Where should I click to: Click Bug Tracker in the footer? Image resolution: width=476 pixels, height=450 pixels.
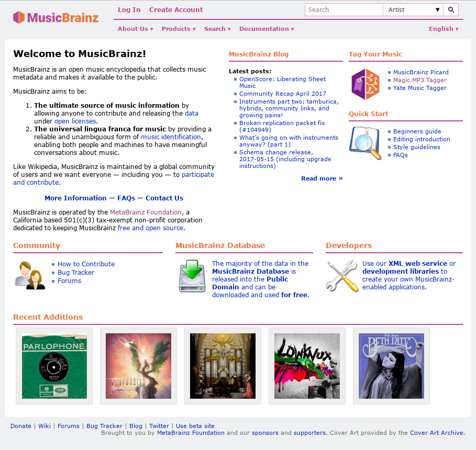(x=104, y=426)
